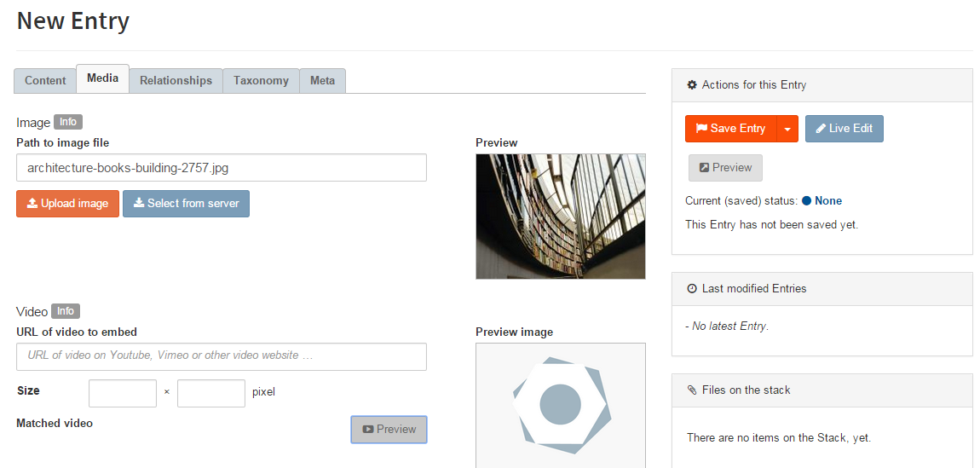980x468 pixels.
Task: Click the Upload image button
Action: pos(67,204)
